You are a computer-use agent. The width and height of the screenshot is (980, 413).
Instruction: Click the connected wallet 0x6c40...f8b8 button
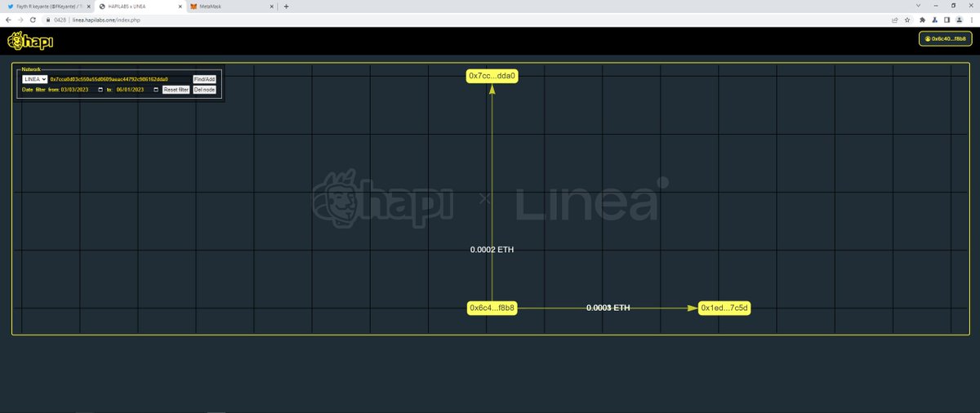coord(945,39)
